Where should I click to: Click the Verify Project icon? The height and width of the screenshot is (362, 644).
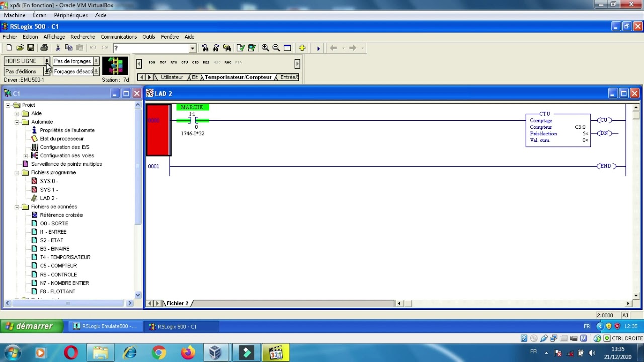click(x=252, y=48)
